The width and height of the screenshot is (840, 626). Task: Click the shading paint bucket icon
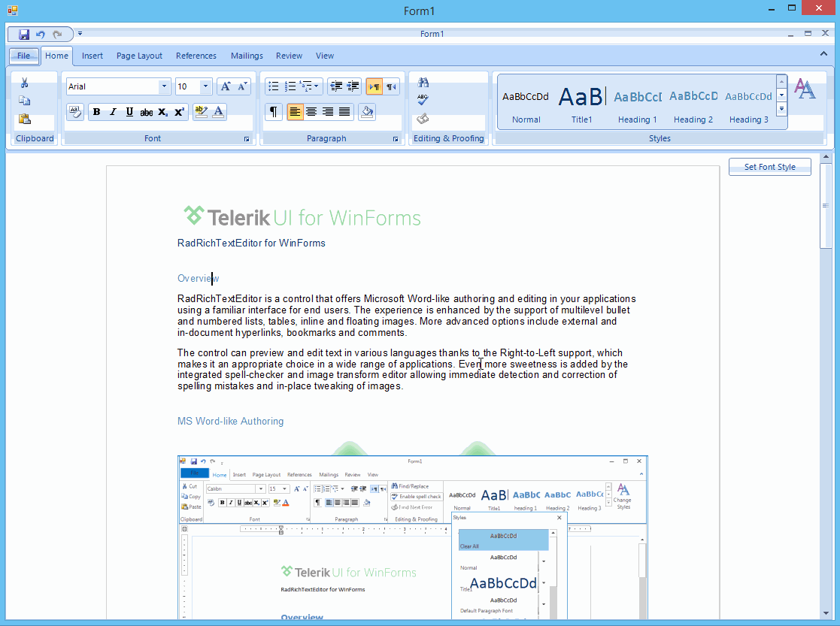coord(367,112)
